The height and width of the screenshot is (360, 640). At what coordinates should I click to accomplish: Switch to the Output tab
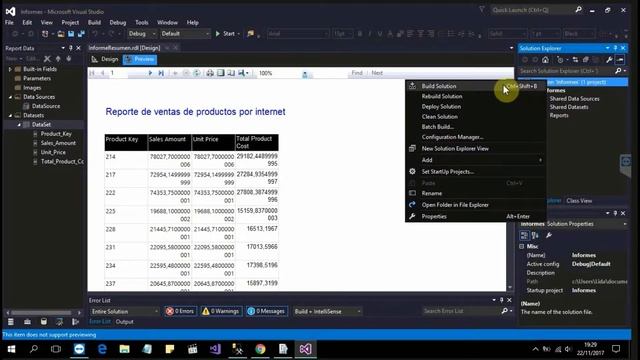pyautogui.click(x=124, y=322)
